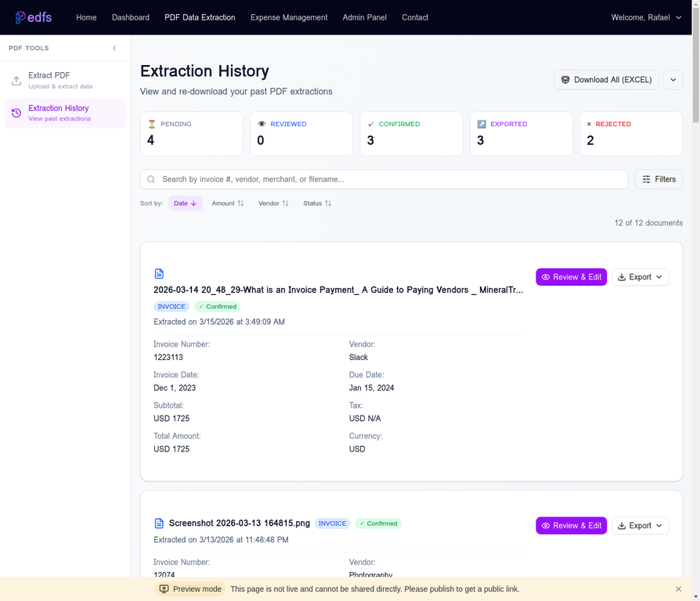Screen dimensions: 700x601
Task: Expand Export dropdown for Screenshot 2026-03-13
Action: coord(640,526)
